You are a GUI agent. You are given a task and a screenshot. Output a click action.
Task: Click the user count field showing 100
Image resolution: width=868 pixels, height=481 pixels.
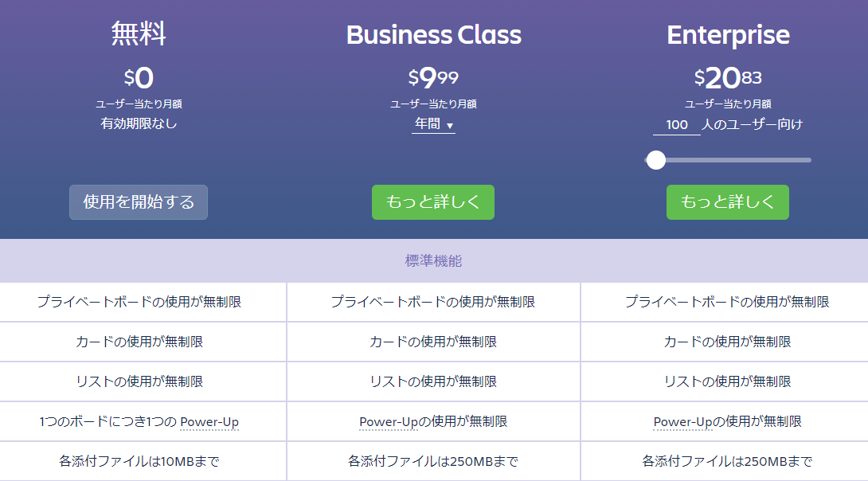[676, 125]
